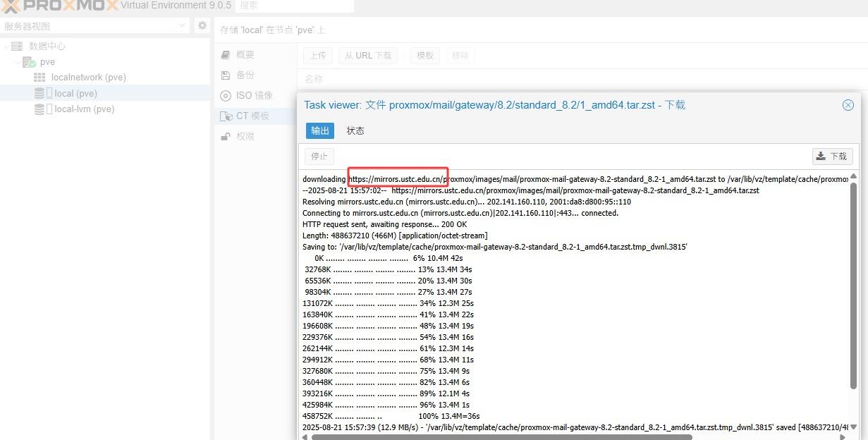Click the search box in top header

point(294,6)
